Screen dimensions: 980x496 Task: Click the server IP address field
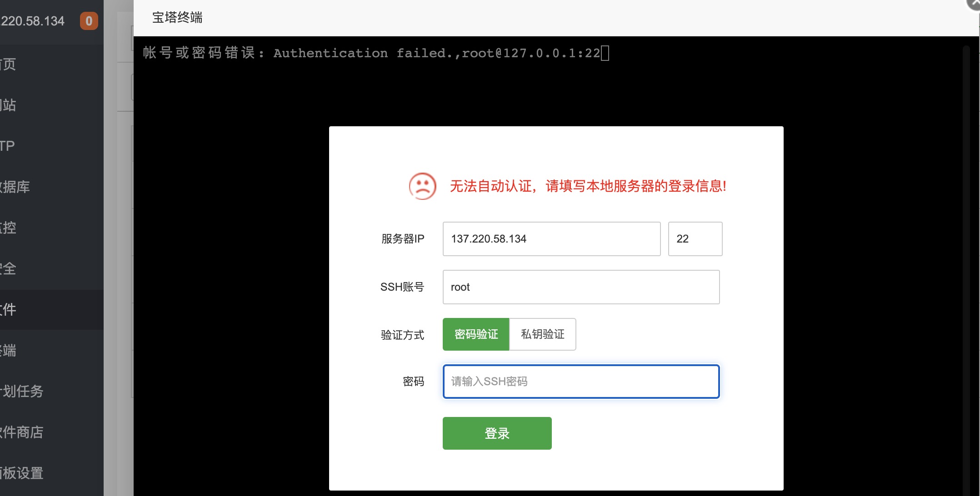tap(551, 239)
